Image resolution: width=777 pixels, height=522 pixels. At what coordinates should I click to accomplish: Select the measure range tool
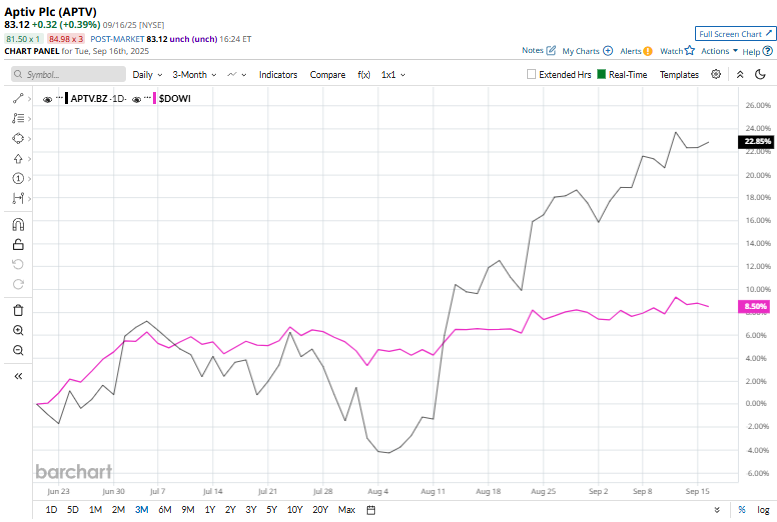(18, 198)
